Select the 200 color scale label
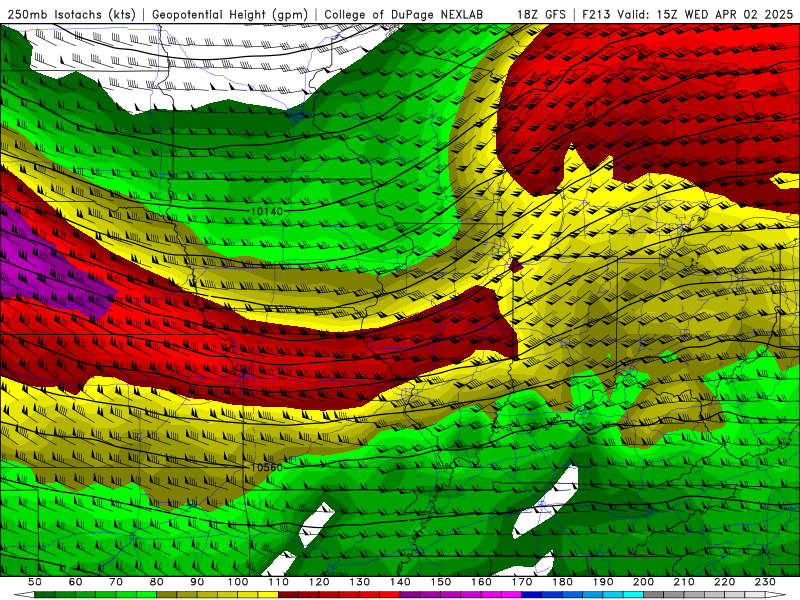This screenshot has width=800, height=600. (643, 582)
